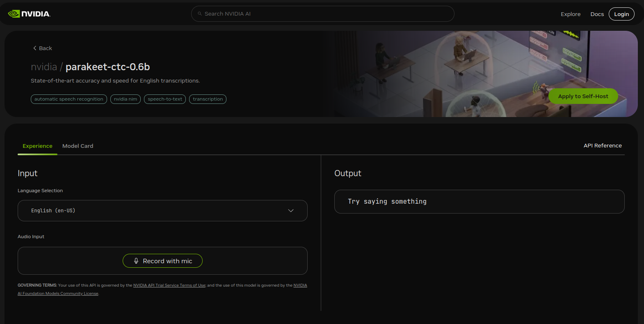Open NVIDIA API Trial Service Terms of Use

pyautogui.click(x=169, y=285)
